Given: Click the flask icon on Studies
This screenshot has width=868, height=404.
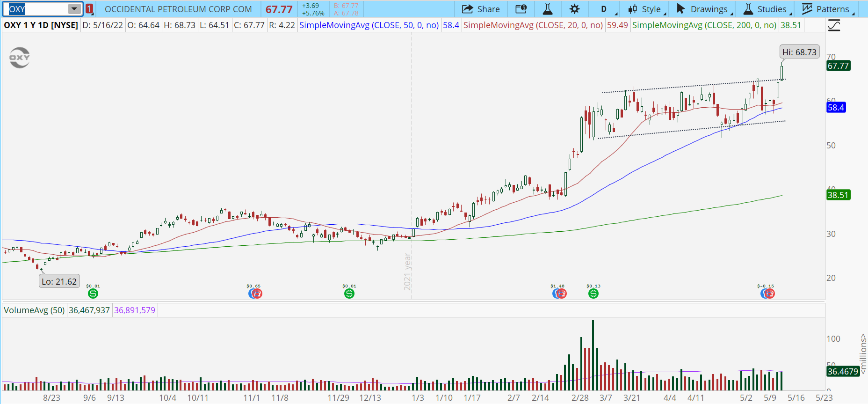Looking at the screenshot, I should [748, 9].
